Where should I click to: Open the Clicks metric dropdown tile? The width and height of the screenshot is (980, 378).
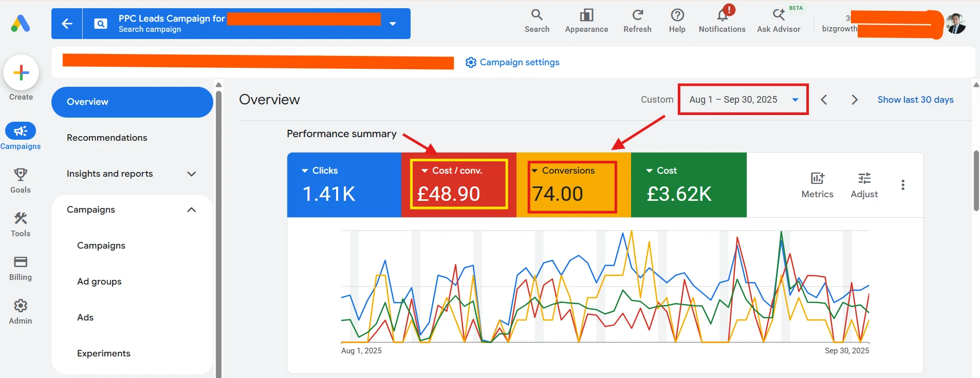(344, 185)
